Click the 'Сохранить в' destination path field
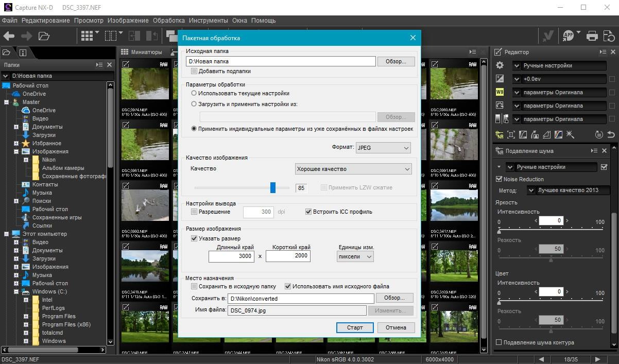Image resolution: width=619 pixels, height=364 pixels. coord(301,299)
